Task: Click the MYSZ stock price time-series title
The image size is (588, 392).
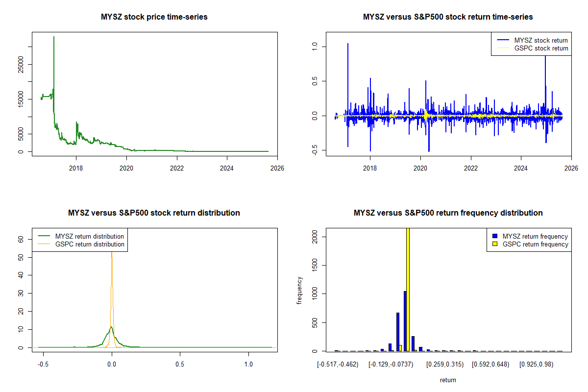Action: click(x=154, y=17)
